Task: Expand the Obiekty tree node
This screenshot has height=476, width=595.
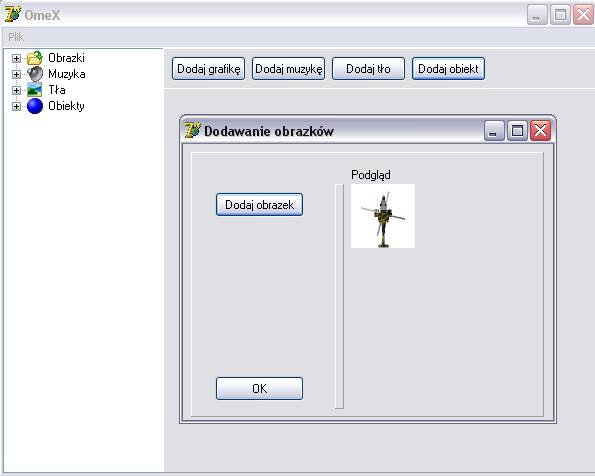Action: coord(16,106)
